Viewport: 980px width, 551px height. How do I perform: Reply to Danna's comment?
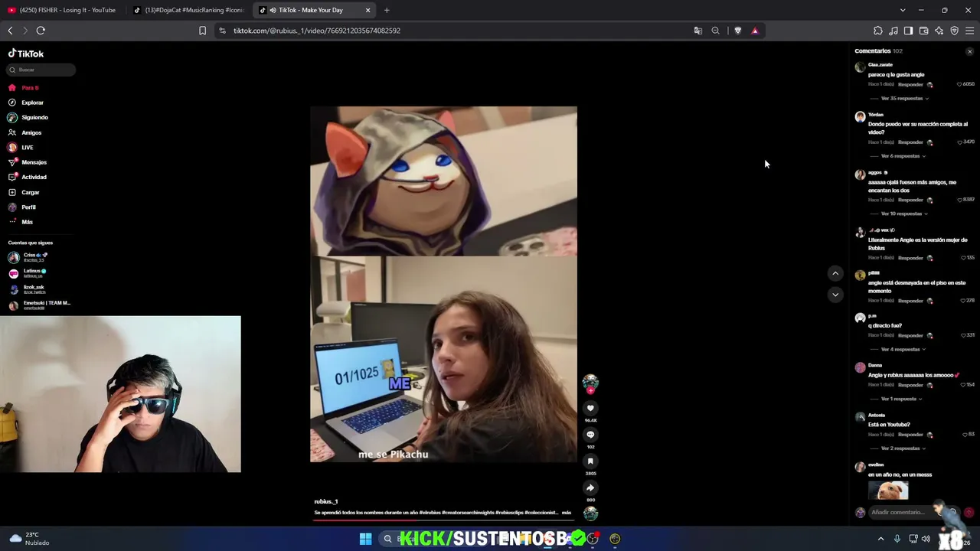[910, 385]
